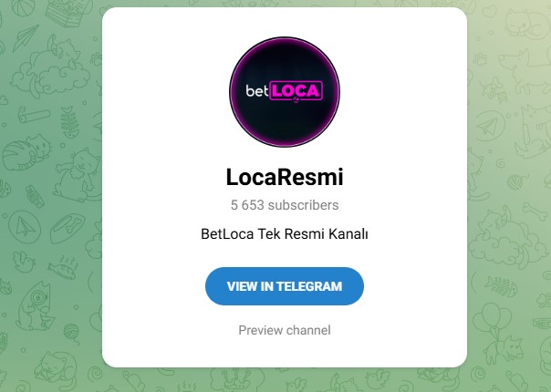Click the circled paper plane doodle on left

tap(25, 227)
